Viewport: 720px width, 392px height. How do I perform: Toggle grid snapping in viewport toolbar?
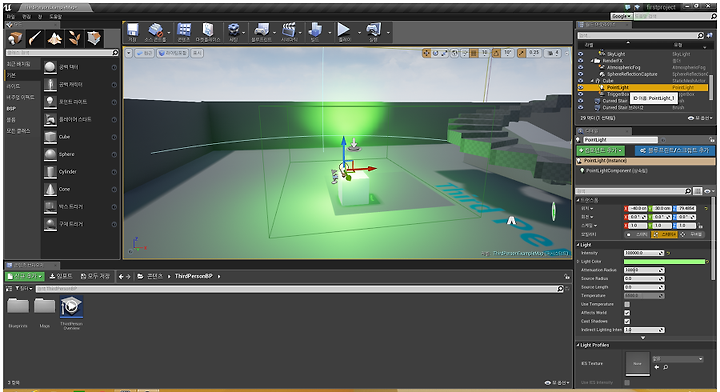click(x=474, y=53)
